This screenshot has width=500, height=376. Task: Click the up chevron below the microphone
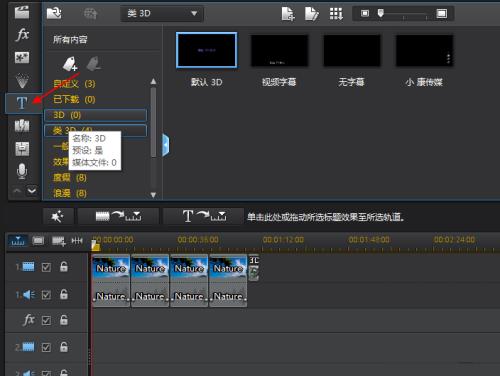[17, 191]
